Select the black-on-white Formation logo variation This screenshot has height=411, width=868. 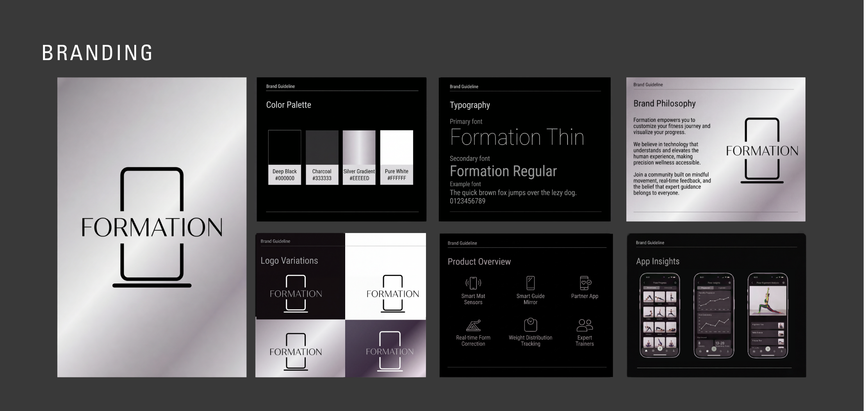tap(392, 294)
